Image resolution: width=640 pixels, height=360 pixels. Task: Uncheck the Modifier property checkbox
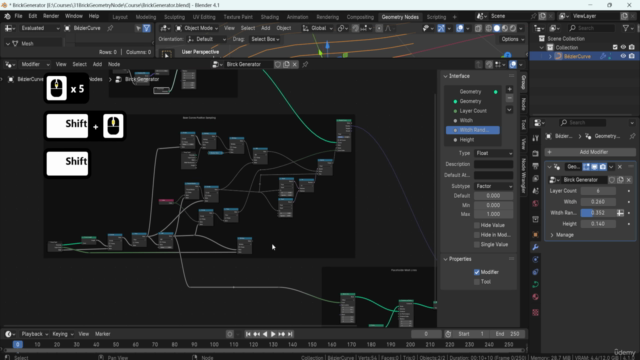click(477, 272)
